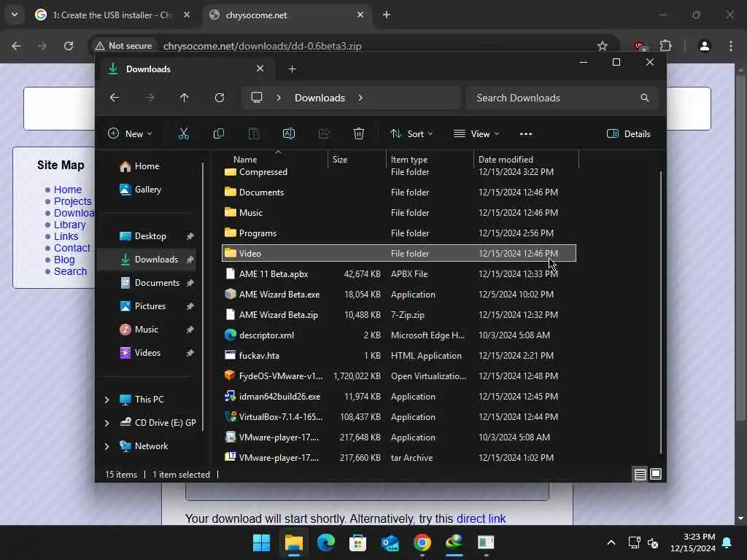Add a new File Explorer tab

293,69
